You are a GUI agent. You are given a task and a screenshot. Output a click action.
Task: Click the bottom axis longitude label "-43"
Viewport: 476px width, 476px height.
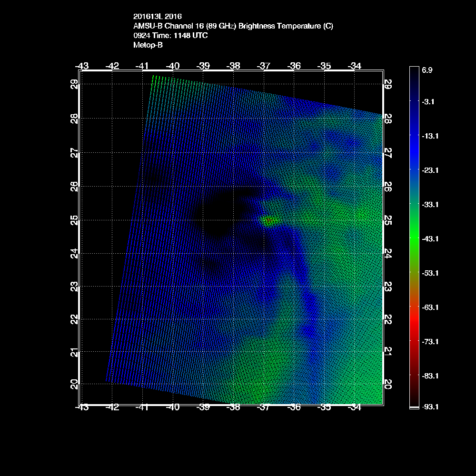82,407
